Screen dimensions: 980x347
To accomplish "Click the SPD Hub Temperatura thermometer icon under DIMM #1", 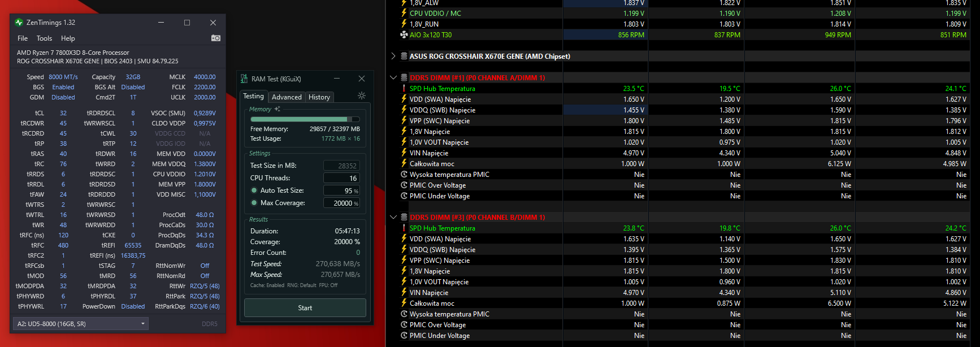I will tap(404, 89).
